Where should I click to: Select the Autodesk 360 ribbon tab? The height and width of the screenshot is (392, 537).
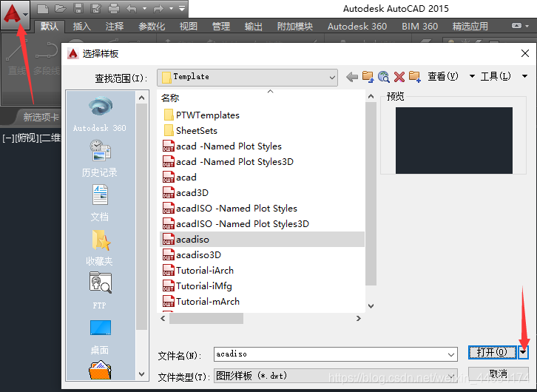pyautogui.click(x=357, y=27)
